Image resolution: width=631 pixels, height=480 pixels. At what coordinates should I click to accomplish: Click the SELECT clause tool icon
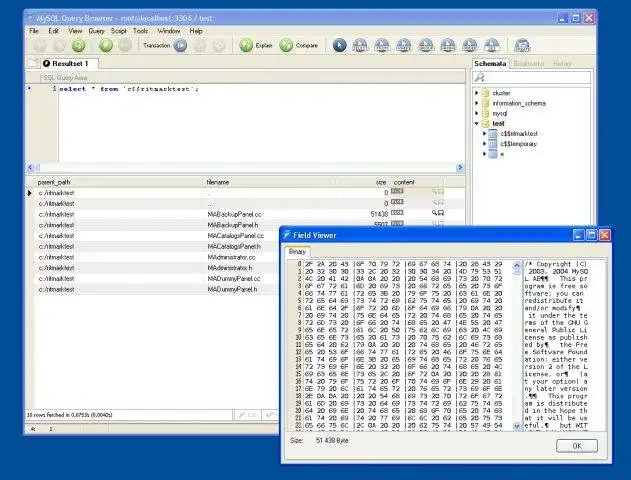point(360,45)
